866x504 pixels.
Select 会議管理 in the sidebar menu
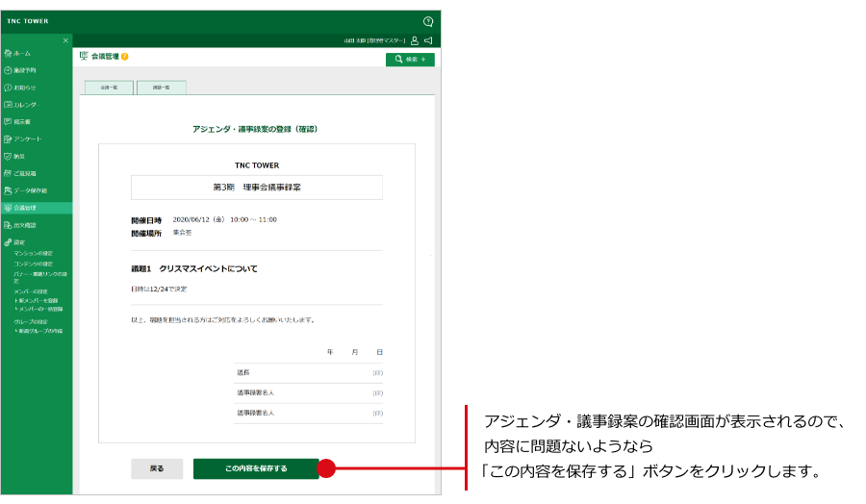[25, 208]
